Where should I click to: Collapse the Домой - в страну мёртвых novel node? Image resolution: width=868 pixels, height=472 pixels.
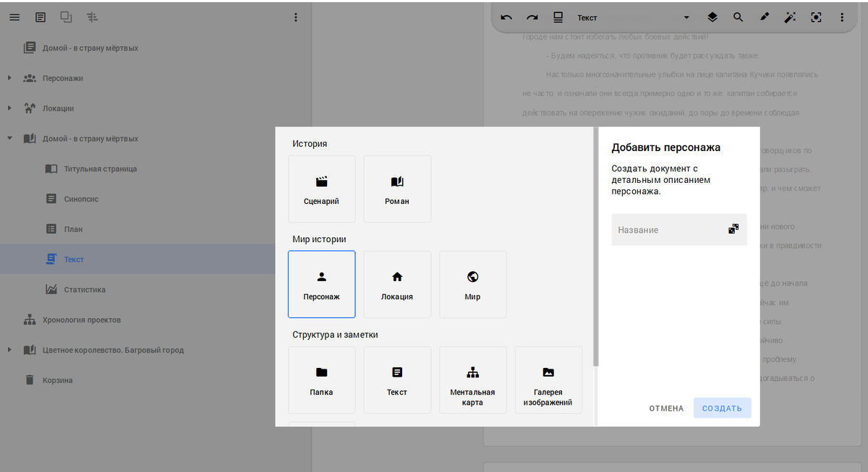[x=9, y=139]
